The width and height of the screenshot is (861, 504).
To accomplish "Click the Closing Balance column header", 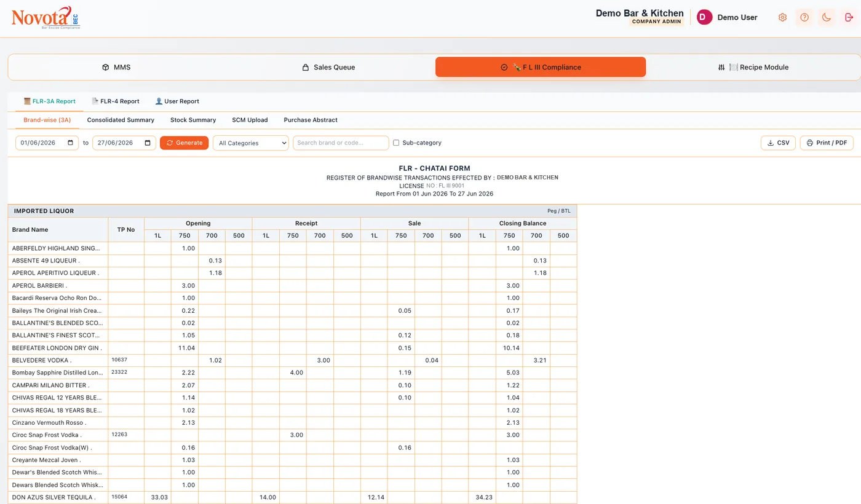I will [523, 223].
